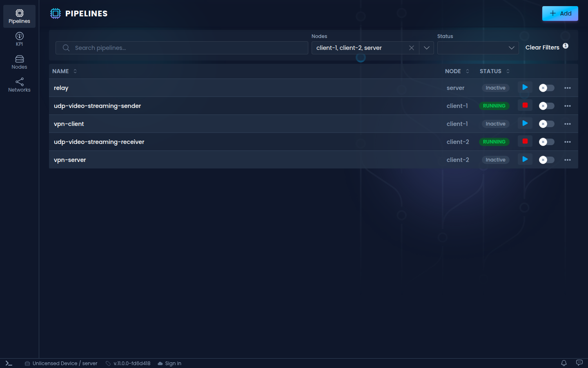This screenshot has width=588, height=368.
Task: Open more options for udp-video-streaming-receiver
Action: [568, 142]
